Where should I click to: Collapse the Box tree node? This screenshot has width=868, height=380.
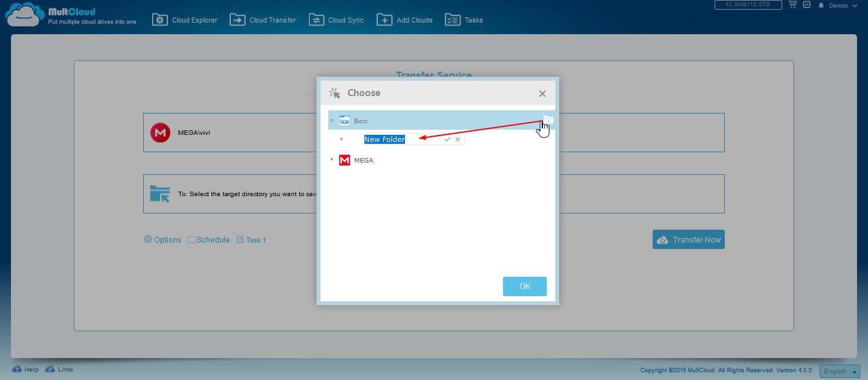pyautogui.click(x=331, y=121)
